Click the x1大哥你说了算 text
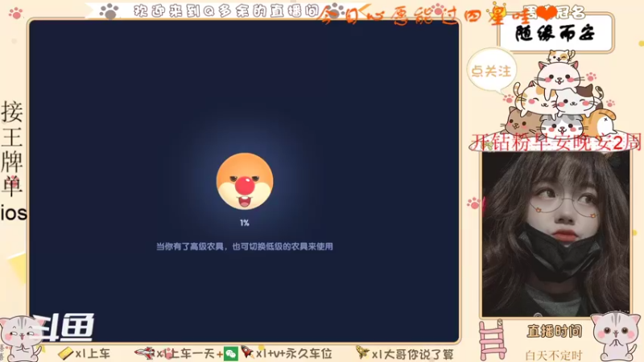Image resolution: width=644 pixels, height=362 pixels. click(413, 354)
